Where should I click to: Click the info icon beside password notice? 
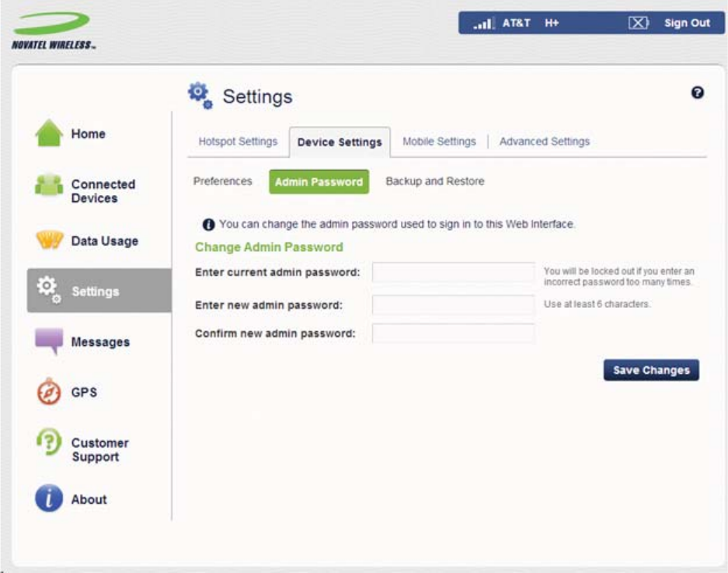(x=208, y=225)
